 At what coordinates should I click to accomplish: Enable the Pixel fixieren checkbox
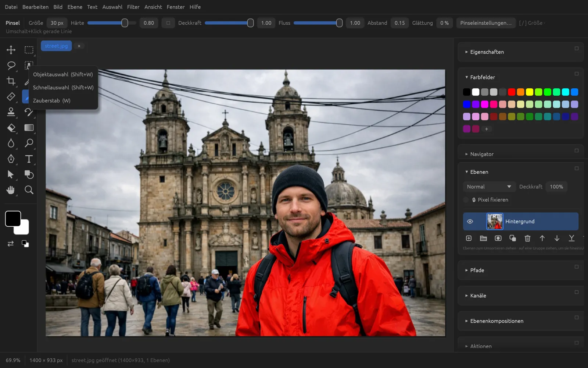(x=466, y=200)
